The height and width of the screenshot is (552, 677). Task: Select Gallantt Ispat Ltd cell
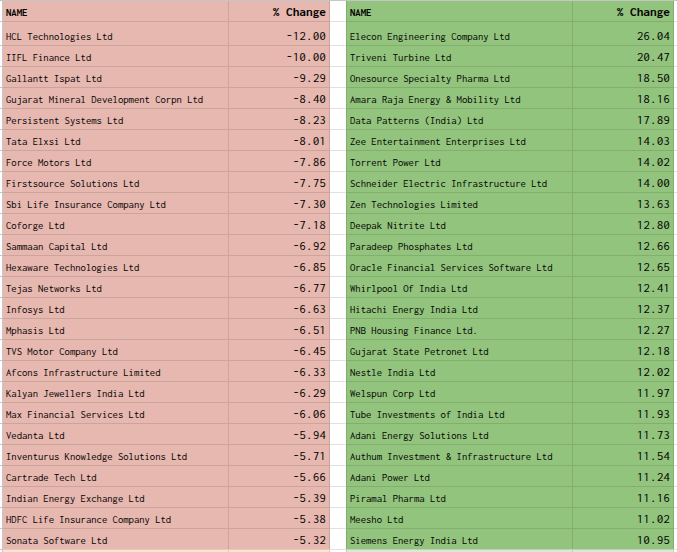[115, 79]
